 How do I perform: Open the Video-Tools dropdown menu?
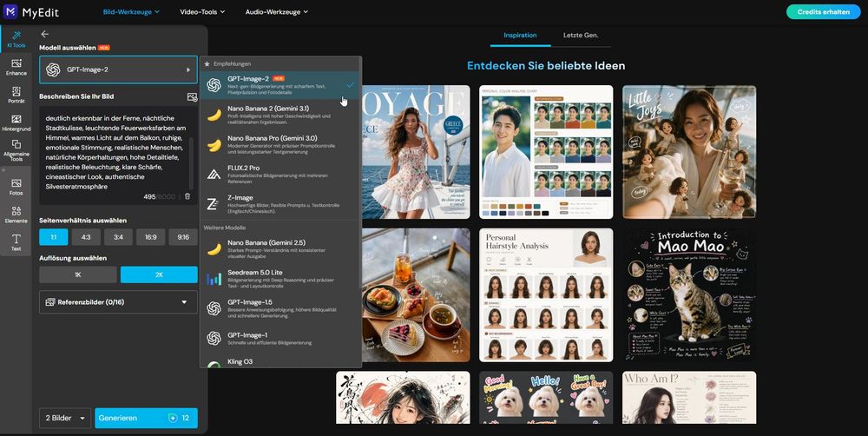point(202,11)
